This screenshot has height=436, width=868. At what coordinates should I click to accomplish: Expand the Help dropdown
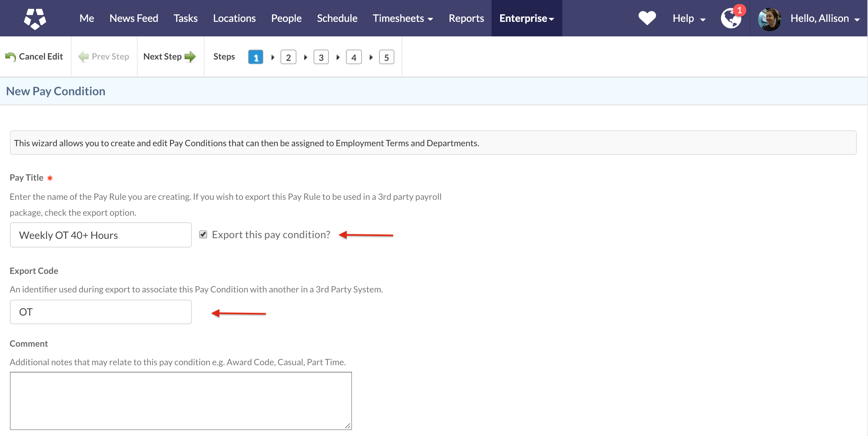[x=689, y=19]
